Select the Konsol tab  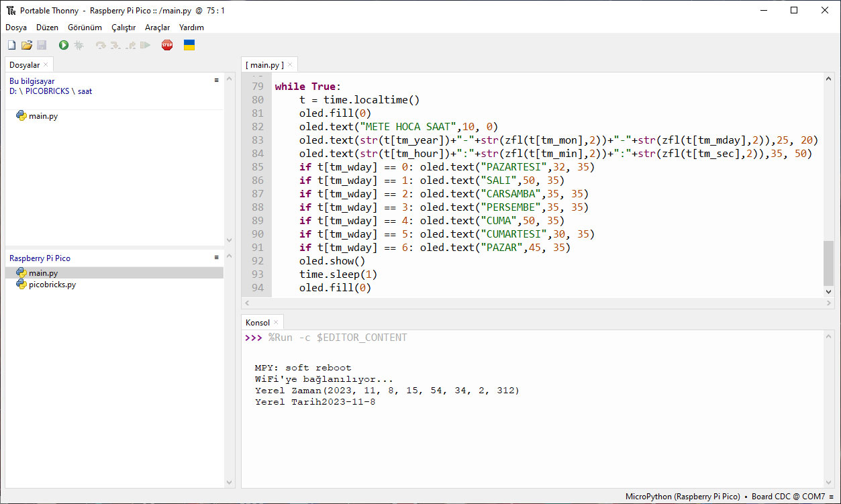point(258,323)
